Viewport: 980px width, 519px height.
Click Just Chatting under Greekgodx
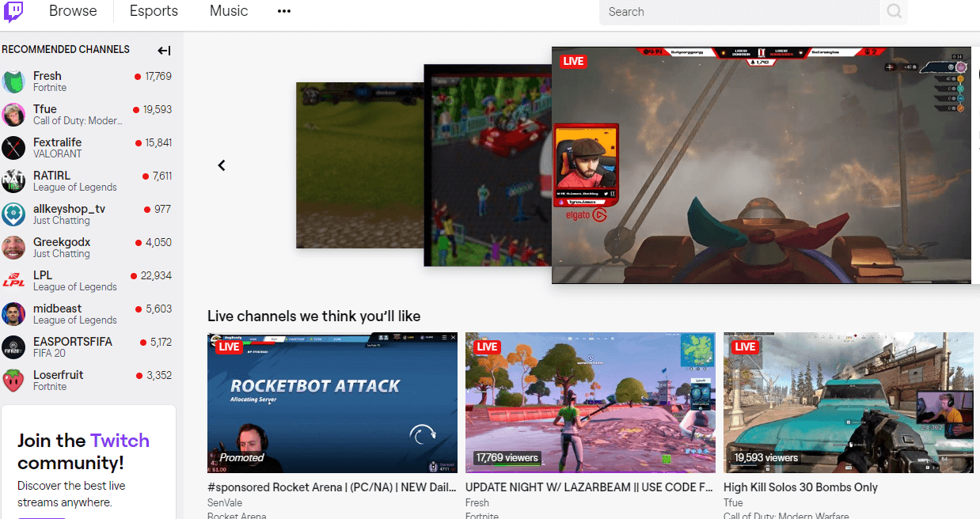coord(62,254)
